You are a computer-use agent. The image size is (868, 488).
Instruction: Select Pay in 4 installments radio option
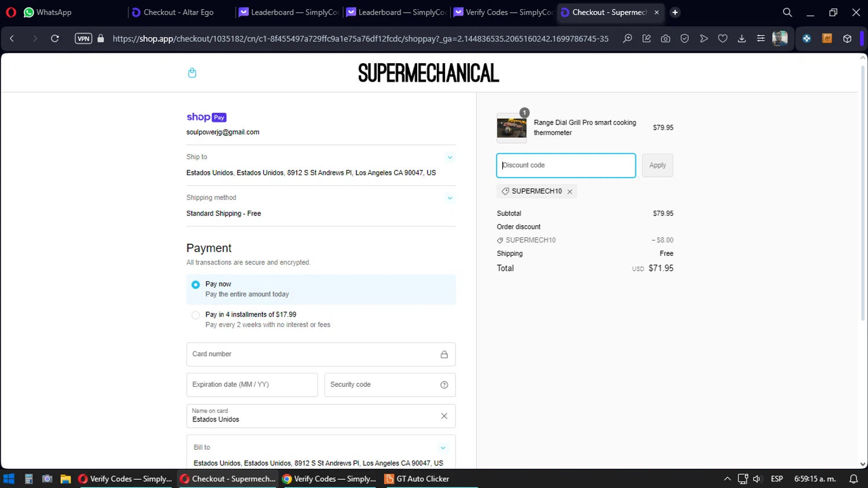coord(196,315)
